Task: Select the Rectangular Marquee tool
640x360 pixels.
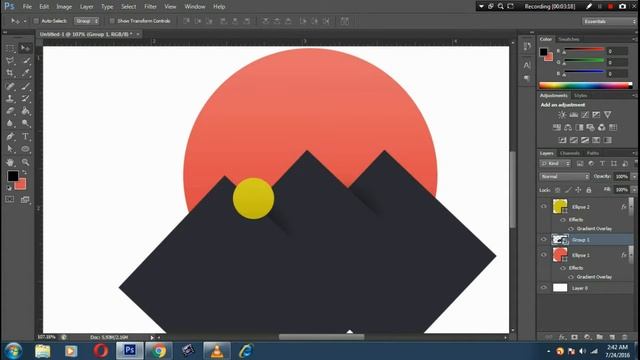Action: (x=10, y=49)
